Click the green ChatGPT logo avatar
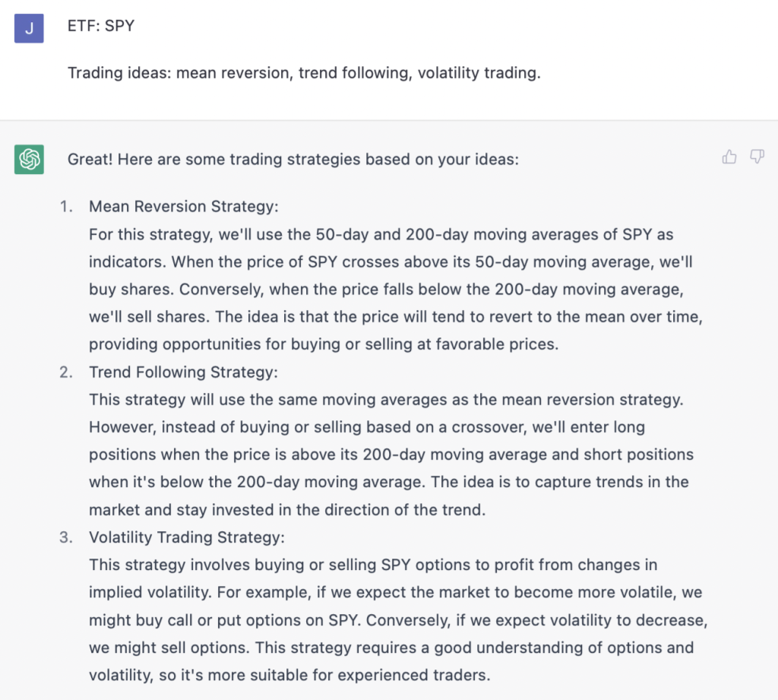 coord(29,160)
